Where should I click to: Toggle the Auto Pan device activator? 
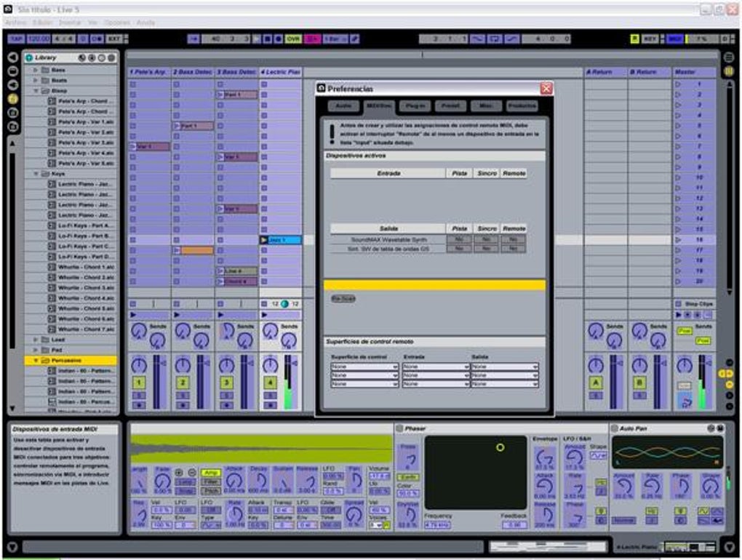[615, 428]
